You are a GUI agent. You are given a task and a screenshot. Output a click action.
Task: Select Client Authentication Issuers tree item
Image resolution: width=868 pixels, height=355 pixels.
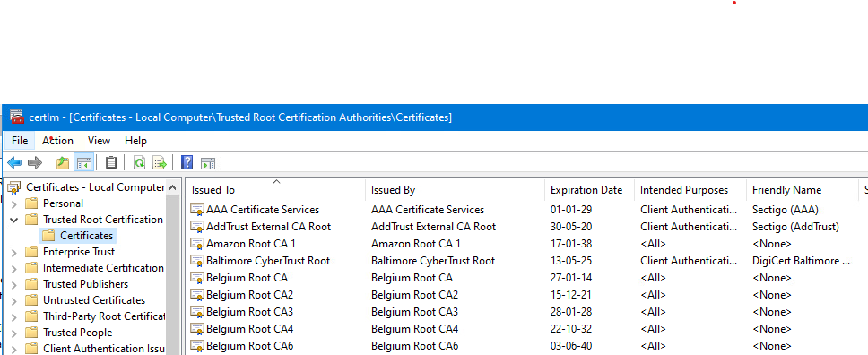click(104, 349)
